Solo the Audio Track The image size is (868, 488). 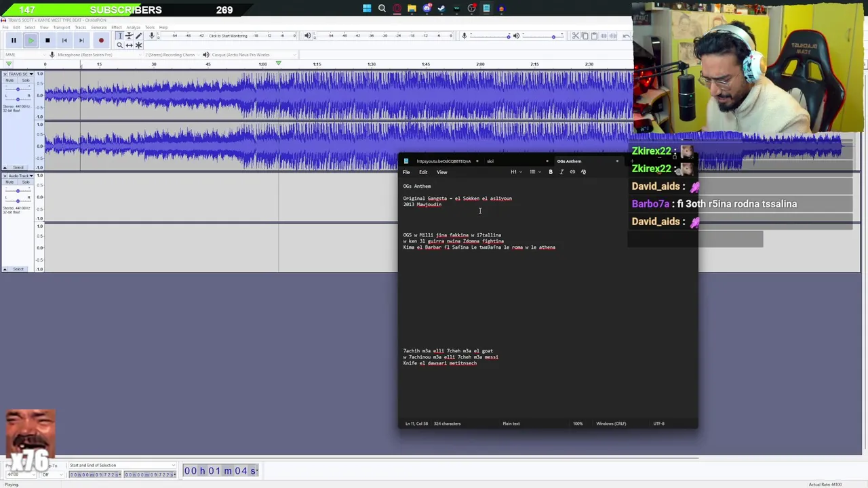[x=26, y=182]
